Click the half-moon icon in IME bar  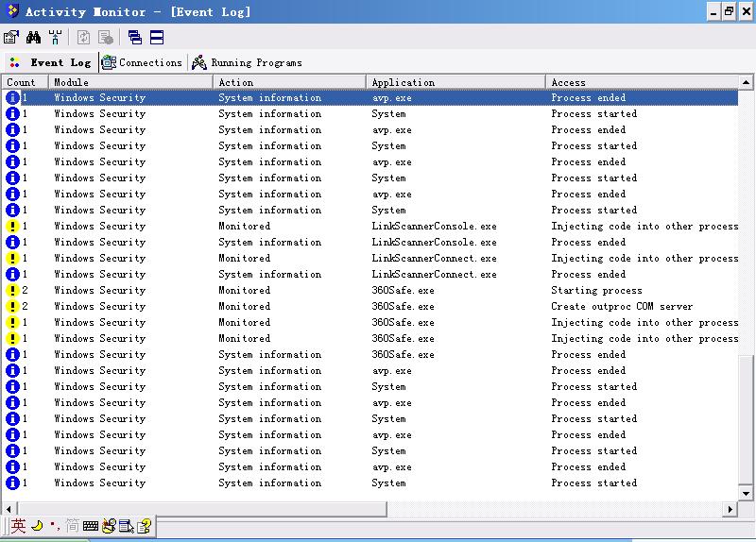37,526
